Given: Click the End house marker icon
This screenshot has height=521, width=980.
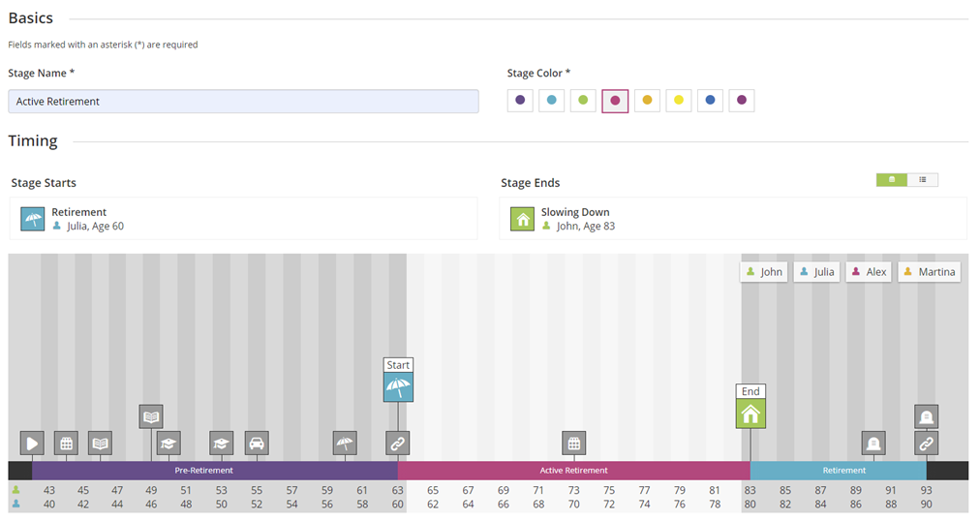Looking at the screenshot, I should pyautogui.click(x=750, y=414).
